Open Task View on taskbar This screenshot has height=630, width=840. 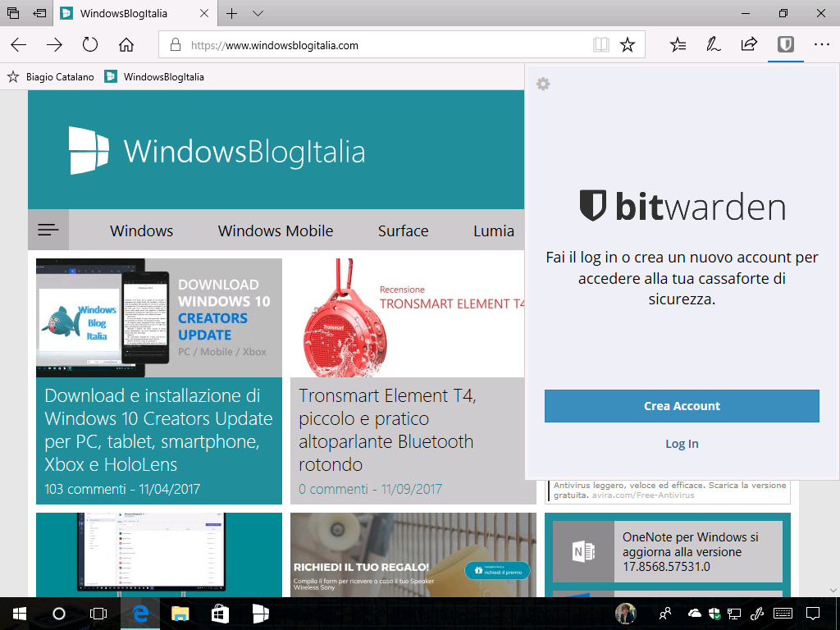click(98, 614)
